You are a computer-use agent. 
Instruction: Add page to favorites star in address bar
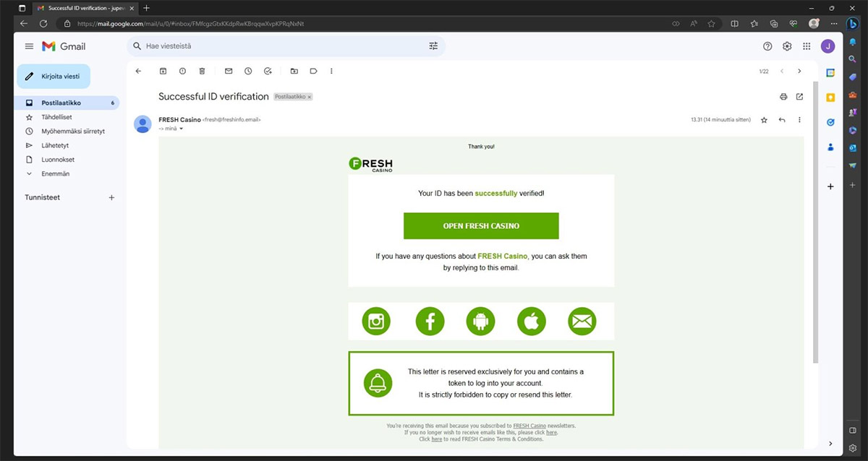click(711, 24)
